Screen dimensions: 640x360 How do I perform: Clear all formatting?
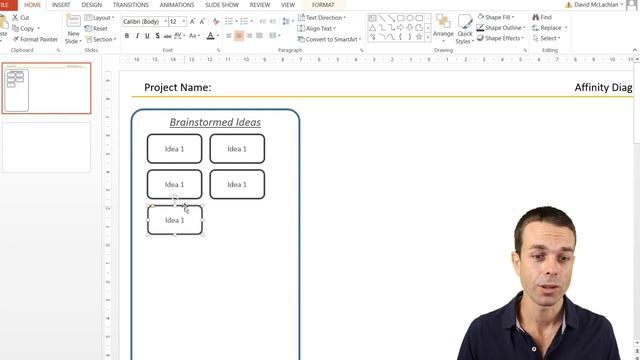click(216, 21)
